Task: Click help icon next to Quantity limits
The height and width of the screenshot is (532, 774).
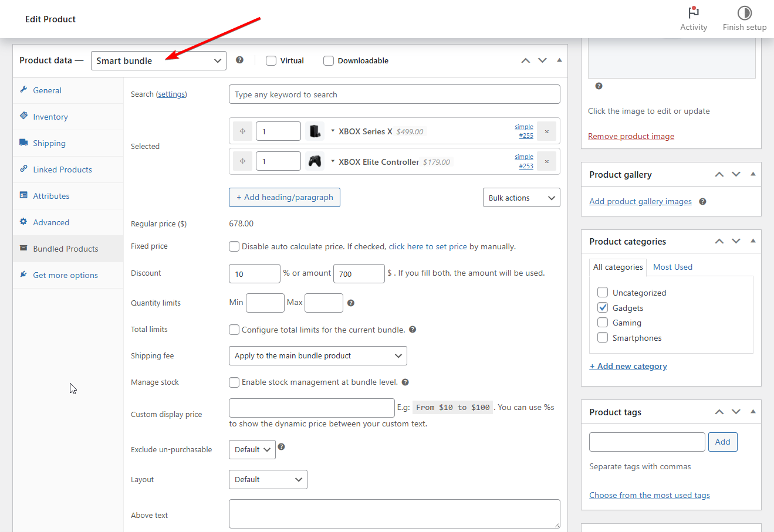Action: click(351, 303)
